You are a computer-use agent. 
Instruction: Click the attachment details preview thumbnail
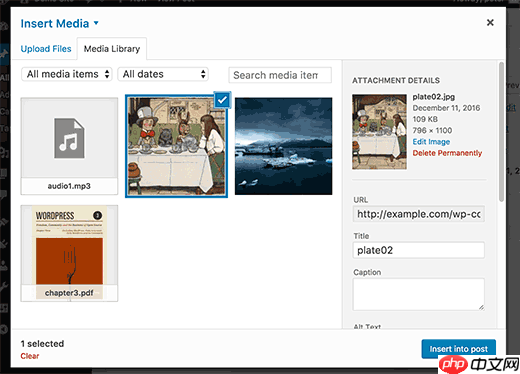(x=379, y=132)
